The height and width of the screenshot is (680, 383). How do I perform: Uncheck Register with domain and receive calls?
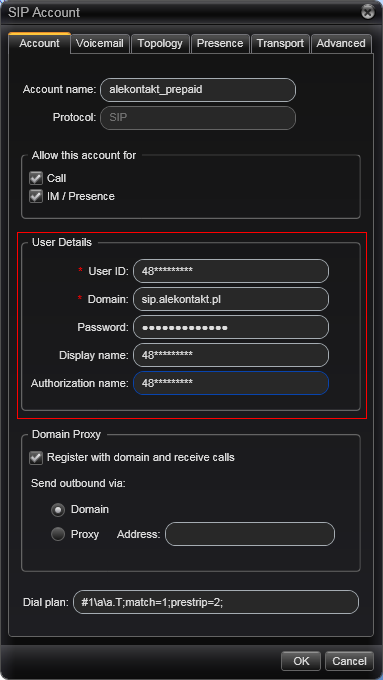click(36, 458)
